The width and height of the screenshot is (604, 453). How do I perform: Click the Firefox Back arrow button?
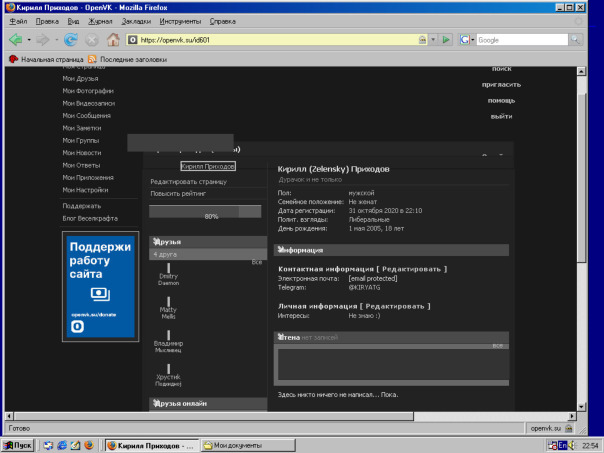pyautogui.click(x=16, y=40)
